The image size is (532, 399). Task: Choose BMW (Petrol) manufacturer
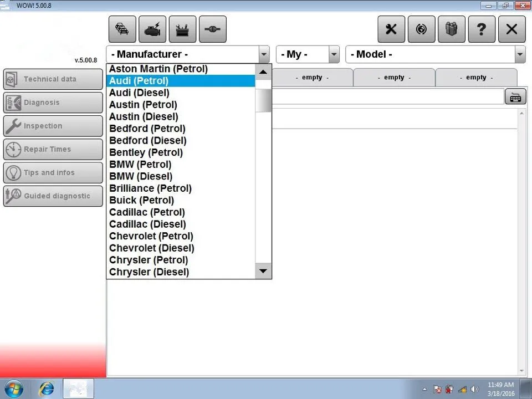point(181,164)
